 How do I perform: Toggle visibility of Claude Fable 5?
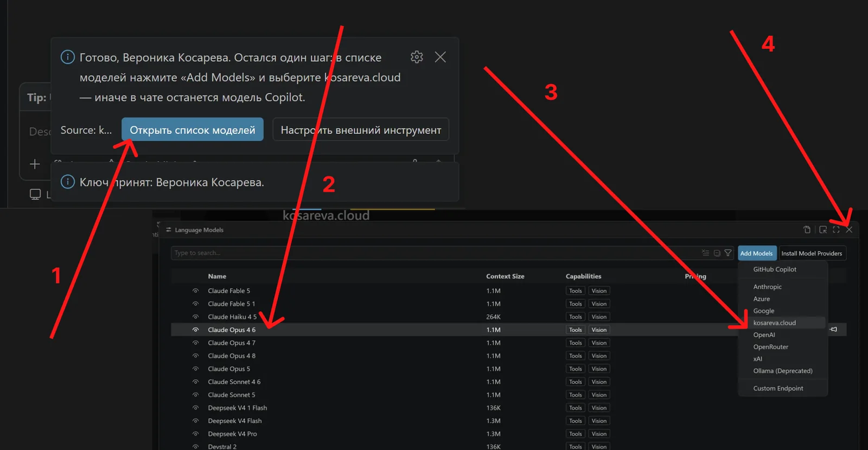(x=196, y=291)
